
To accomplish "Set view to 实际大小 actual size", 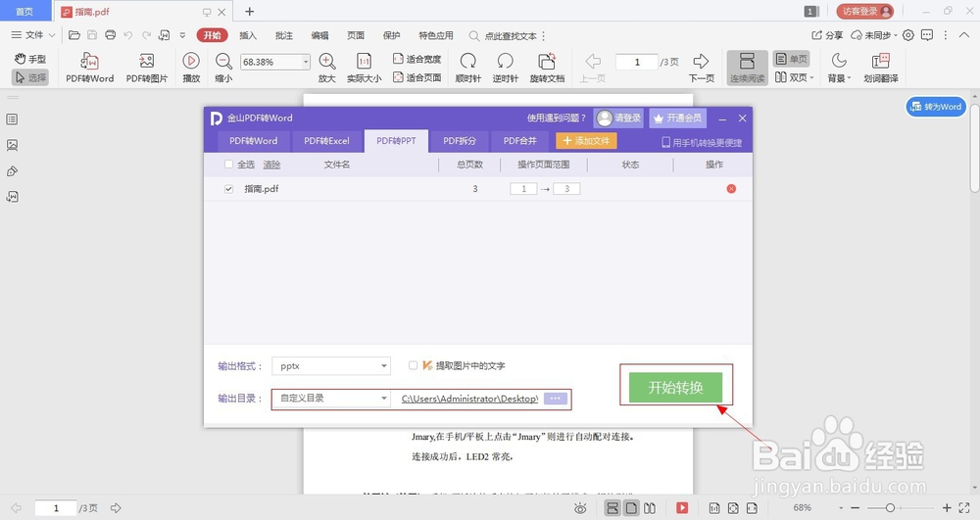I will point(364,68).
